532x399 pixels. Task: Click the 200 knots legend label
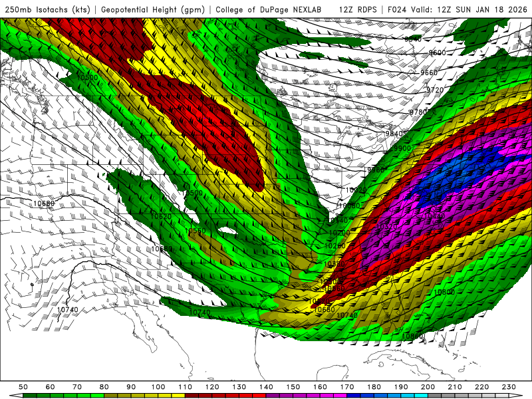pos(428,387)
